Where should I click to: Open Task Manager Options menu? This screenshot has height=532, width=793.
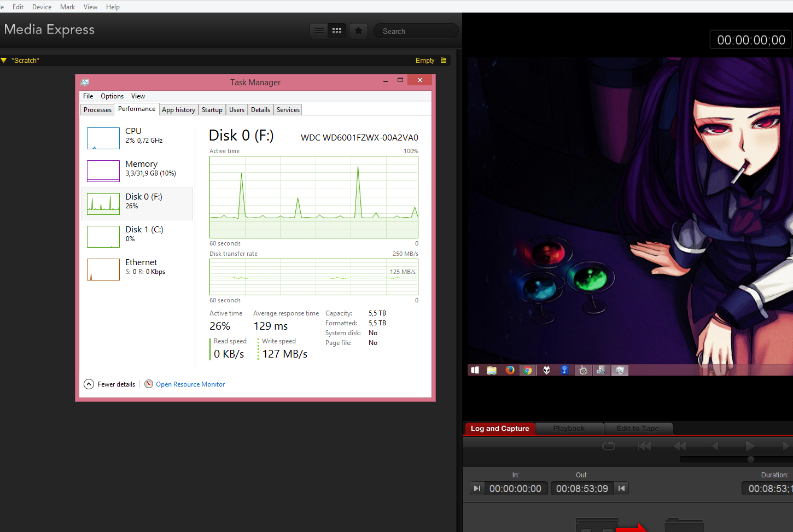click(x=112, y=96)
